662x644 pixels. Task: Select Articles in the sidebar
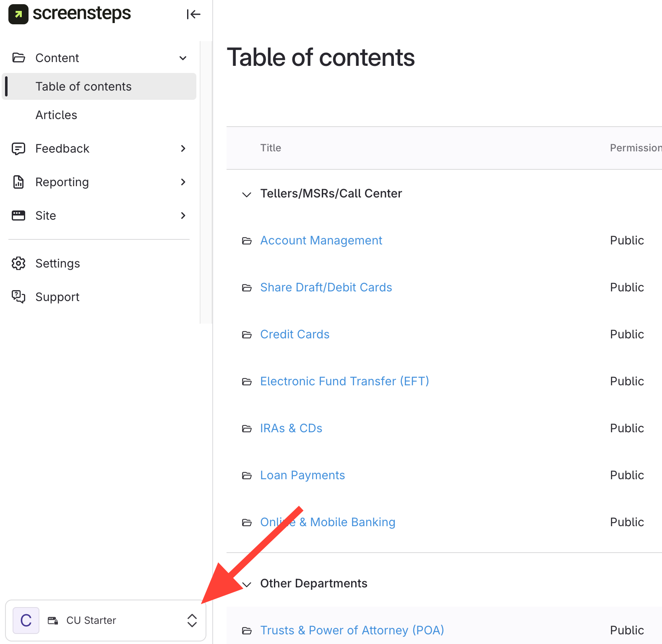point(56,115)
